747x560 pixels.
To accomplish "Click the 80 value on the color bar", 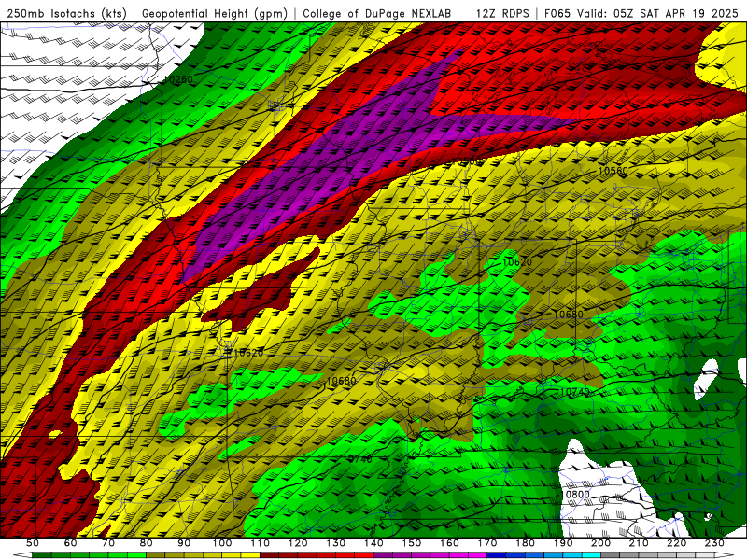I will (146, 543).
